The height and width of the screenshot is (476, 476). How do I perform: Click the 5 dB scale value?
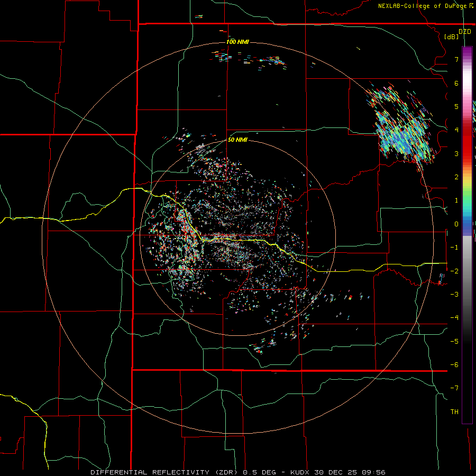pos(456,106)
